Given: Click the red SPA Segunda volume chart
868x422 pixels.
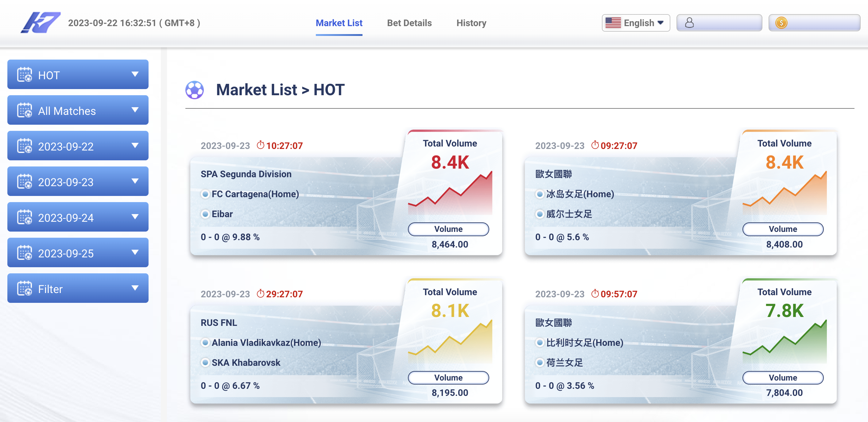Looking at the screenshot, I should coord(450,193).
